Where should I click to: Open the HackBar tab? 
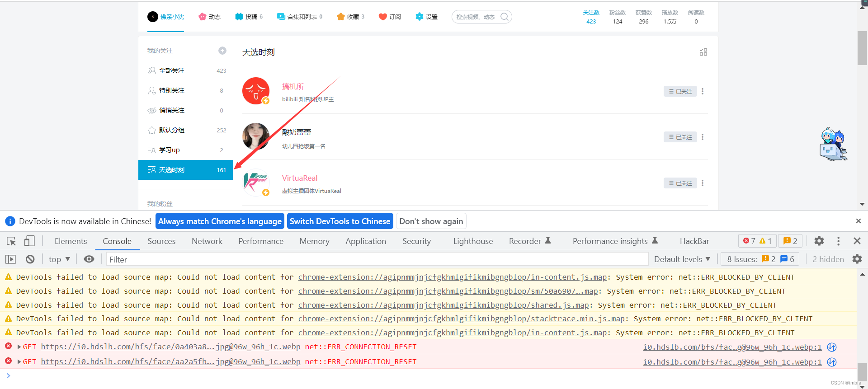click(694, 241)
